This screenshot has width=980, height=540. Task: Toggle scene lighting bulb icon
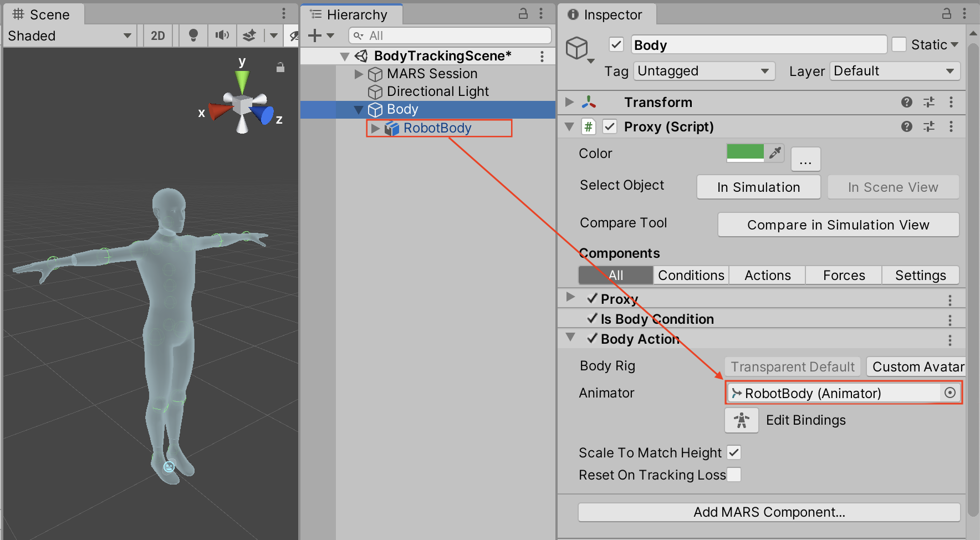[x=193, y=35]
